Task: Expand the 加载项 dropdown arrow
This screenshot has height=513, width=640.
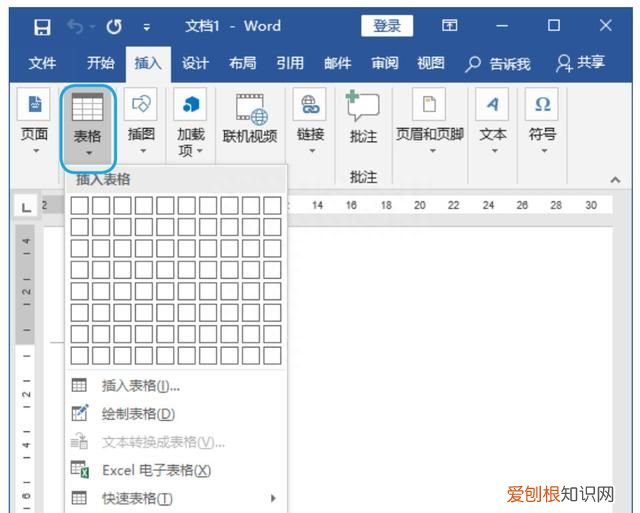Action: point(200,151)
